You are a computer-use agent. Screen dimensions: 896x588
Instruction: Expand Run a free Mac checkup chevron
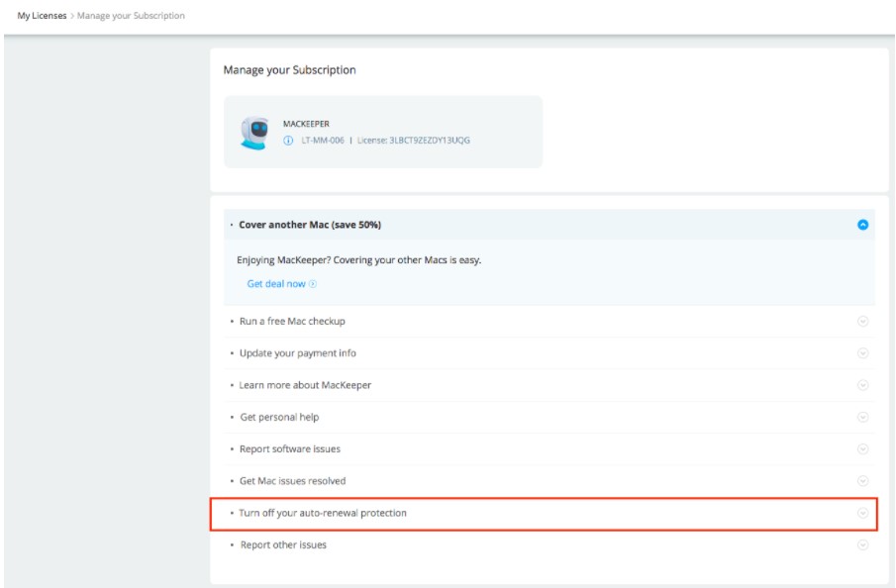(863, 321)
